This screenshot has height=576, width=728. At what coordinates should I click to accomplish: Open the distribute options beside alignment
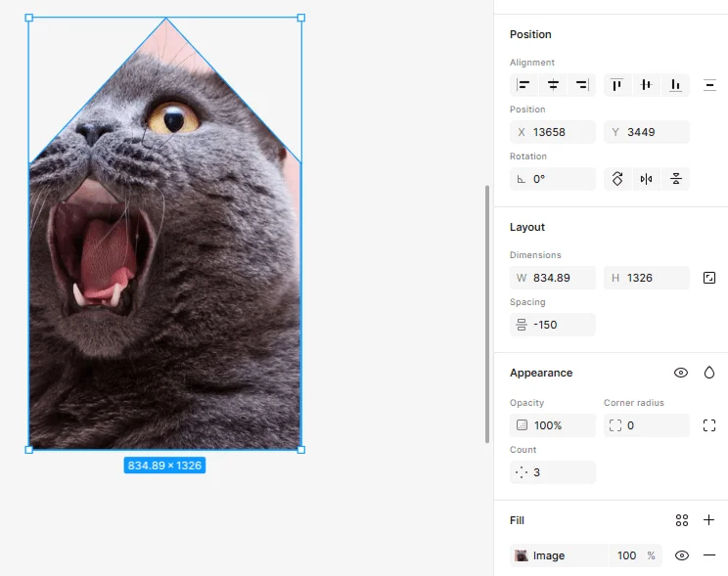(x=709, y=85)
